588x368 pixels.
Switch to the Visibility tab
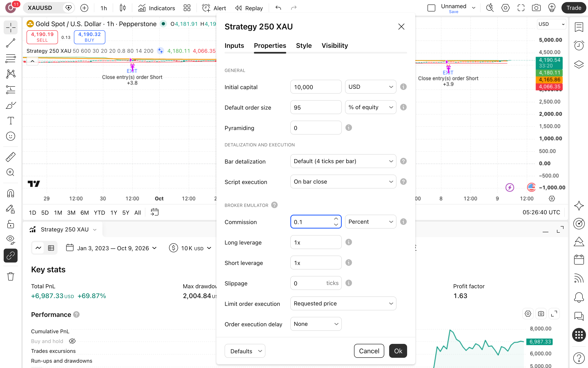click(335, 46)
